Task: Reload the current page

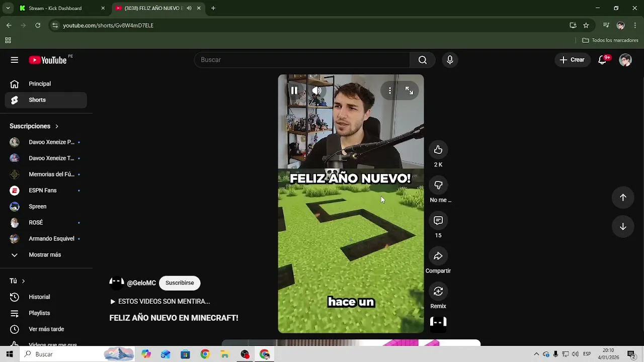Action: [x=38, y=25]
